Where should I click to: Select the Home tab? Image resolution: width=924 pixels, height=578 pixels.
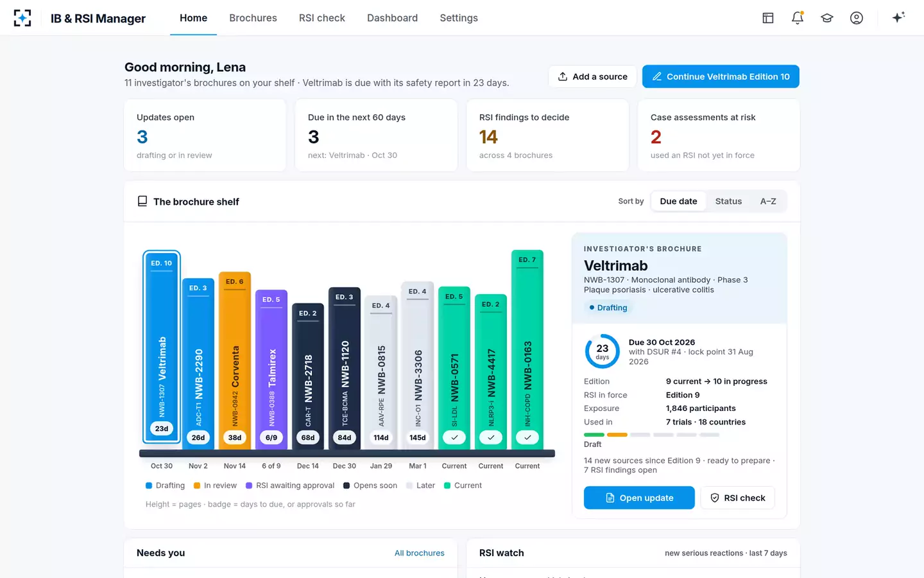coord(193,18)
